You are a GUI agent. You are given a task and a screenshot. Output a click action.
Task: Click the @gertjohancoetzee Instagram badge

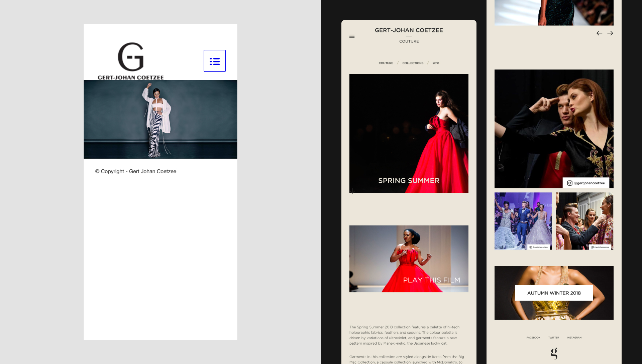tap(586, 183)
